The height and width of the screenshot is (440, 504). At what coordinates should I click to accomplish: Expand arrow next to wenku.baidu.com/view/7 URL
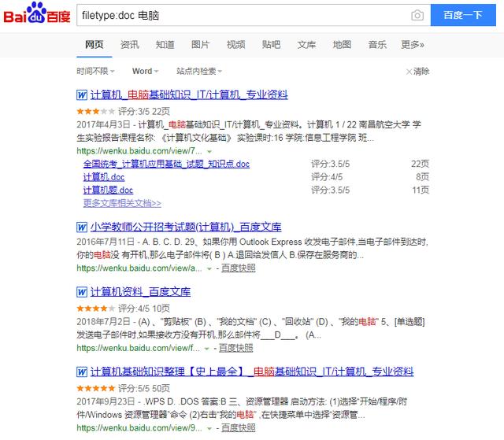pos(209,152)
